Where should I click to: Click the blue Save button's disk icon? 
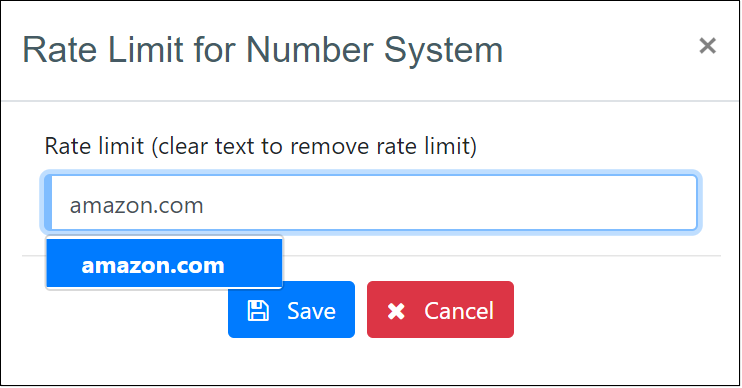pos(258,311)
